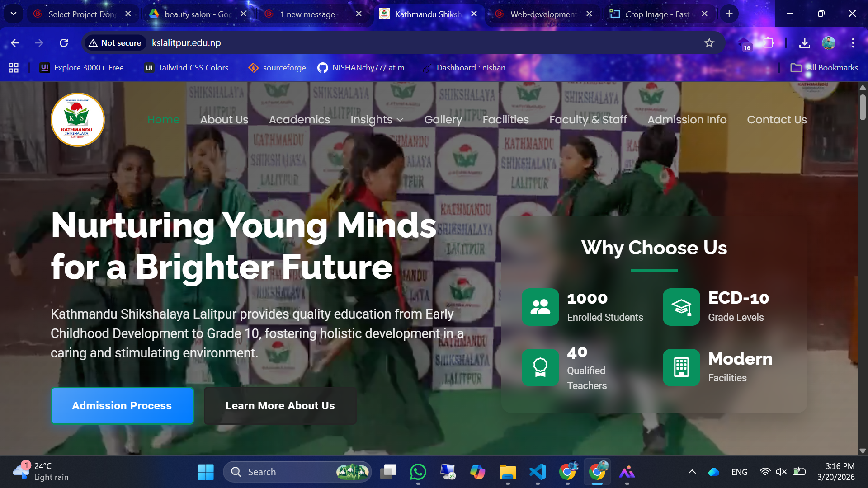
Task: Click the Enrolled Students people icon
Action: [540, 307]
